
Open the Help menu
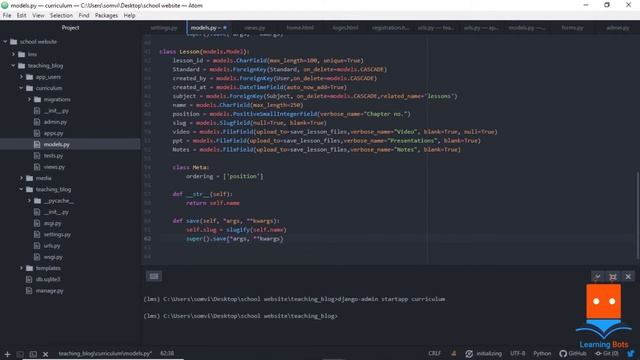(x=129, y=16)
